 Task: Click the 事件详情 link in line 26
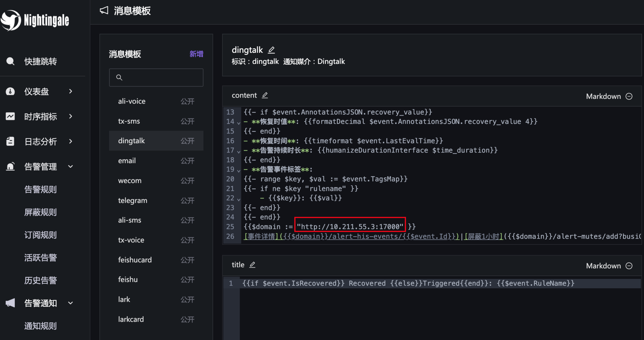coord(262,236)
